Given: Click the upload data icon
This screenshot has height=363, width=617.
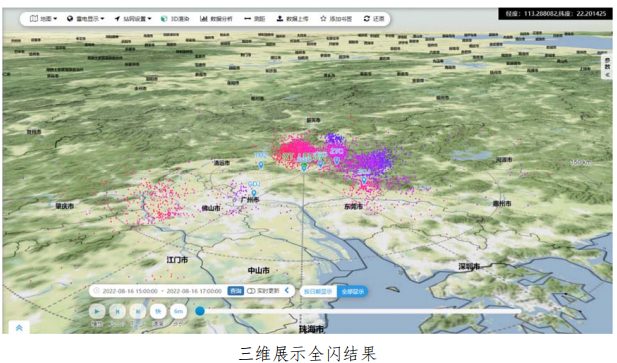Looking at the screenshot, I should coord(280,18).
